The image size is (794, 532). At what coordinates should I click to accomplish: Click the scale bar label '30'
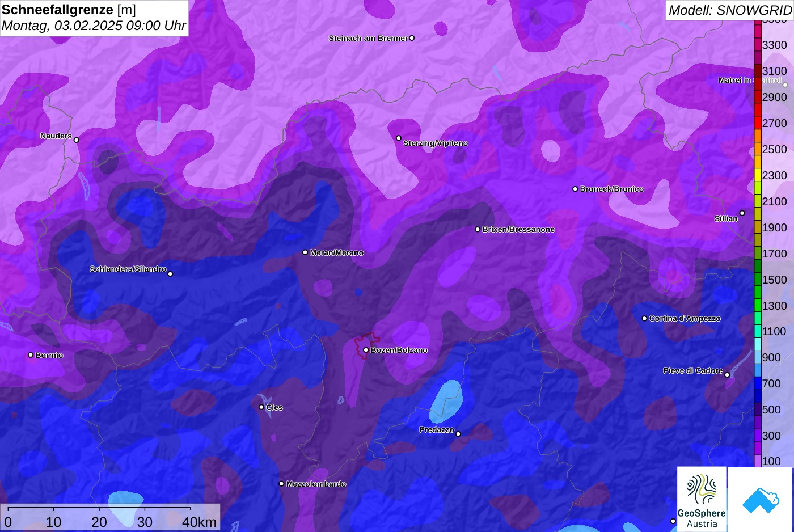pos(145,522)
